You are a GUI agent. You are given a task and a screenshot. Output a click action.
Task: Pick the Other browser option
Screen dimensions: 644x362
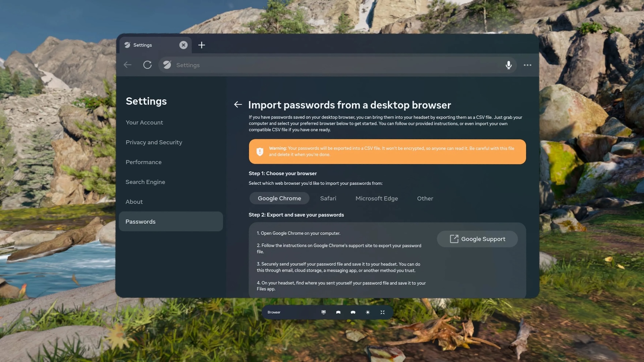[x=425, y=198]
